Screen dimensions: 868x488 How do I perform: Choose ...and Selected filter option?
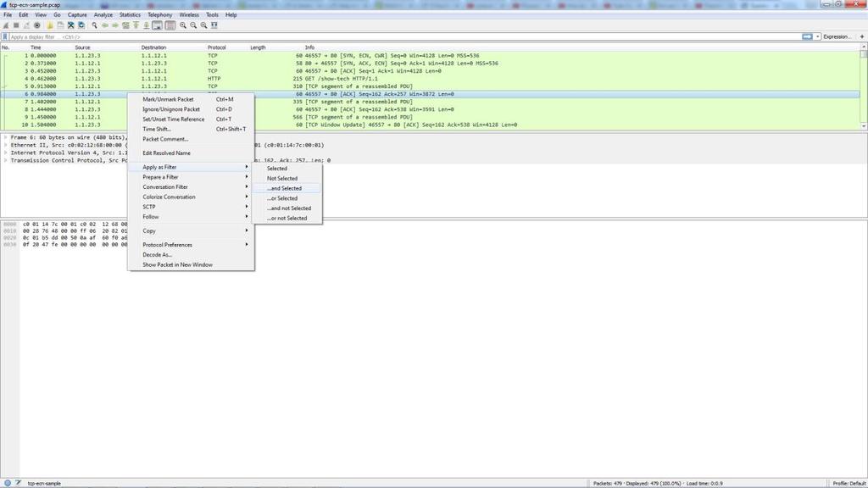click(287, 188)
